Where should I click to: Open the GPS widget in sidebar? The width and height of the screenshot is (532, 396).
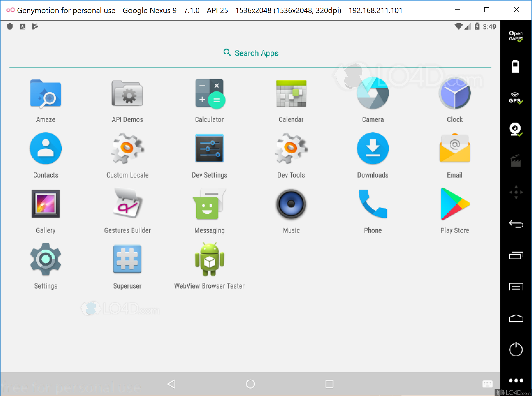[x=516, y=98]
